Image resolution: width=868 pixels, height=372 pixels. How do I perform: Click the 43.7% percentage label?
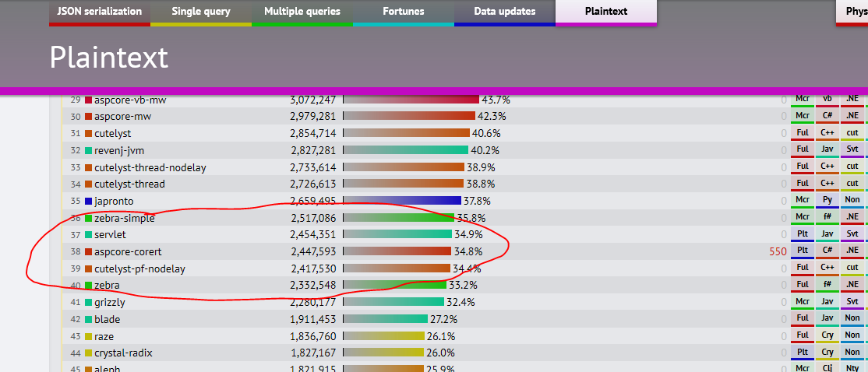point(496,100)
